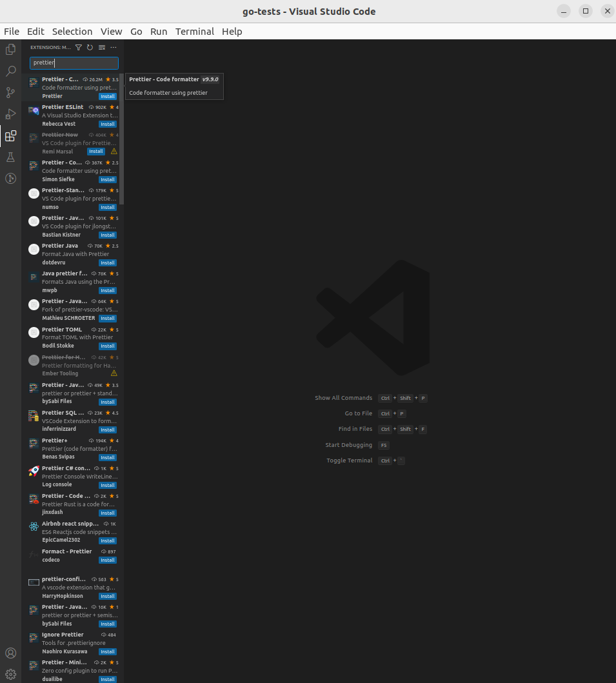Open the File menu
Image resolution: width=616 pixels, height=683 pixels.
[12, 32]
